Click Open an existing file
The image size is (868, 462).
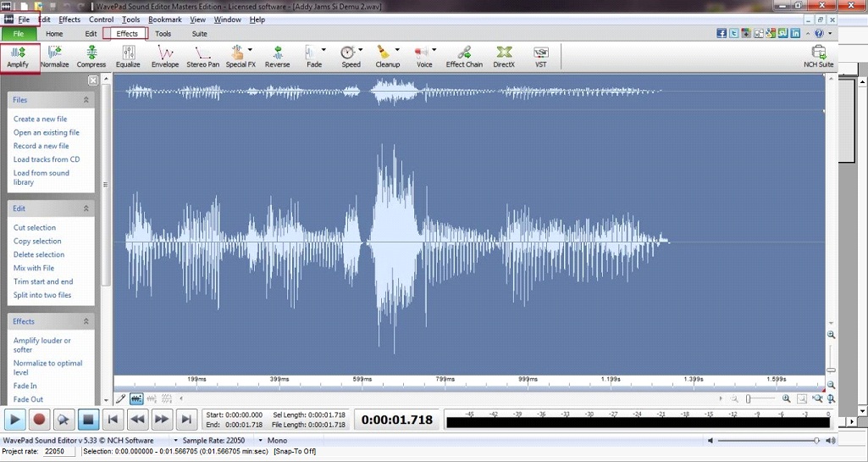pos(47,132)
